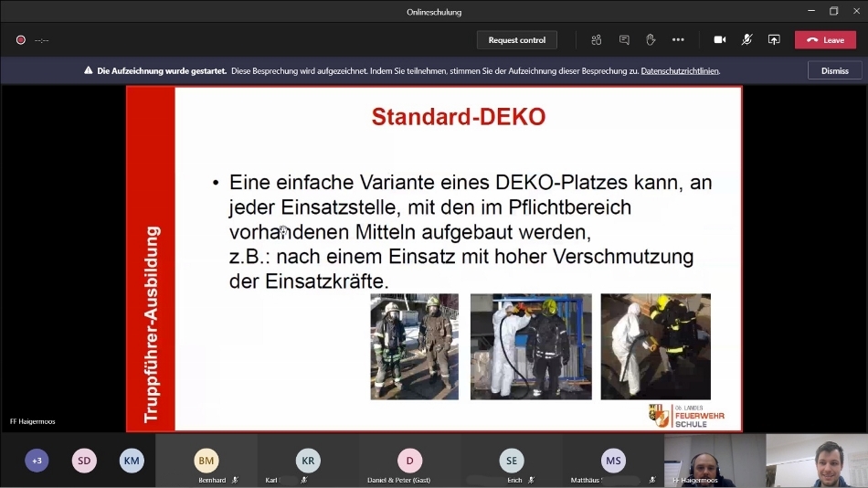Click the recording indicator icon
868x488 pixels.
[x=21, y=40]
